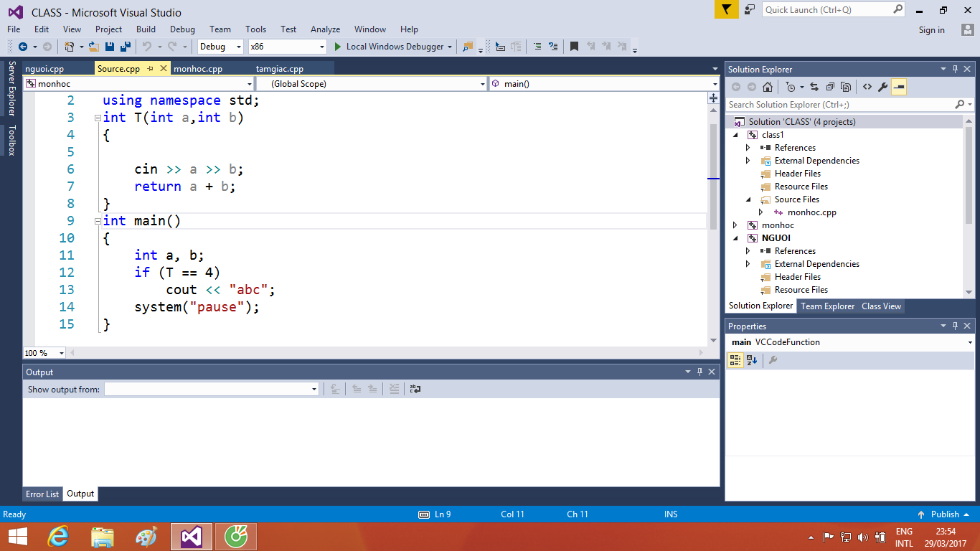The image size is (980, 551).
Task: Switch to the tamgiac.cpp tab
Action: [x=279, y=69]
